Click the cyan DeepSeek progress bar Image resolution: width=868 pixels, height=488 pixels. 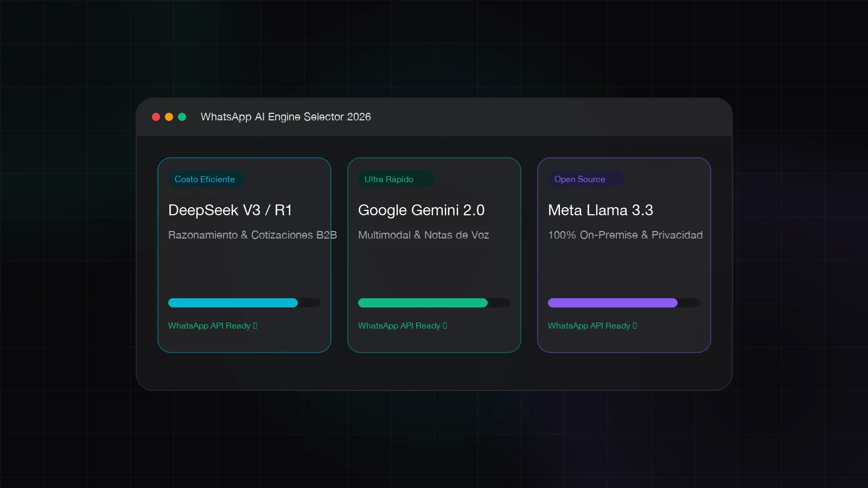[244, 303]
